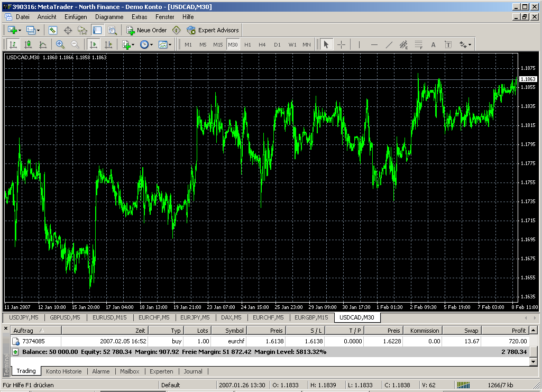The image size is (542, 392).
Task: Click the Neue Order button
Action: (x=146, y=30)
